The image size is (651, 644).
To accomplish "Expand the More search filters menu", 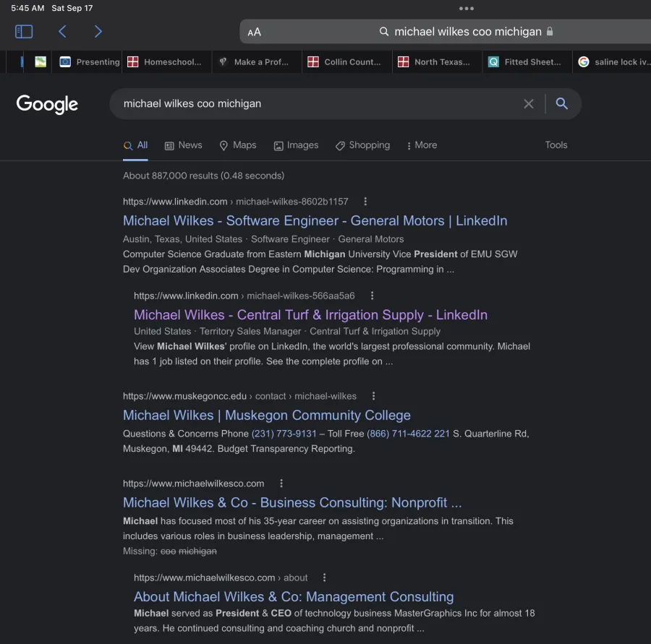I will [x=422, y=145].
